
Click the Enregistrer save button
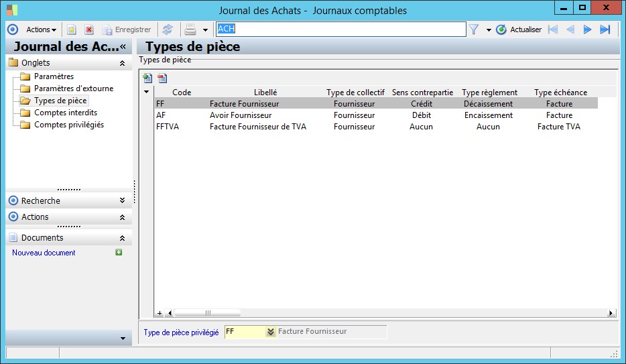(x=127, y=29)
